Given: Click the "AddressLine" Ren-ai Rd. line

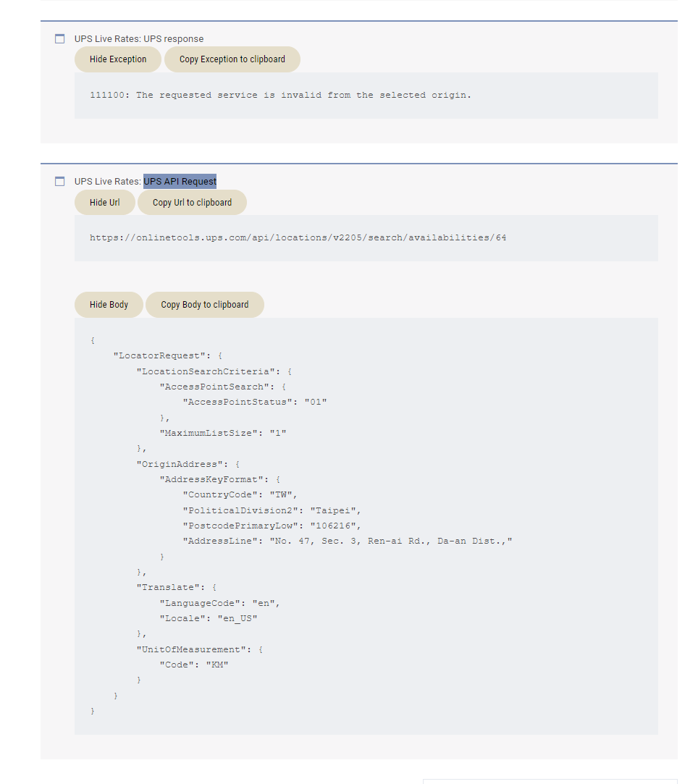Looking at the screenshot, I should 348,541.
